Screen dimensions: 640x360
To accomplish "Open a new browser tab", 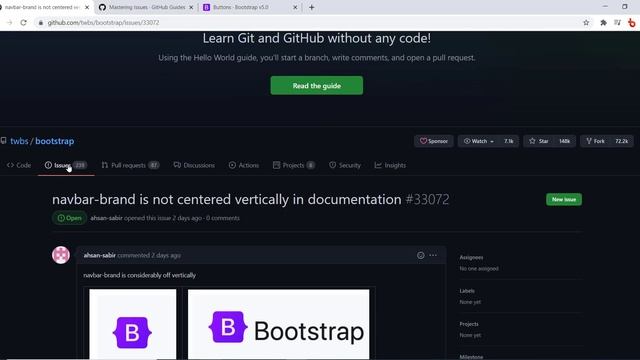I will (311, 7).
